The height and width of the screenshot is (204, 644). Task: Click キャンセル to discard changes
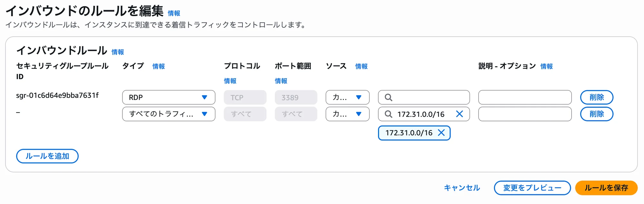click(462, 188)
